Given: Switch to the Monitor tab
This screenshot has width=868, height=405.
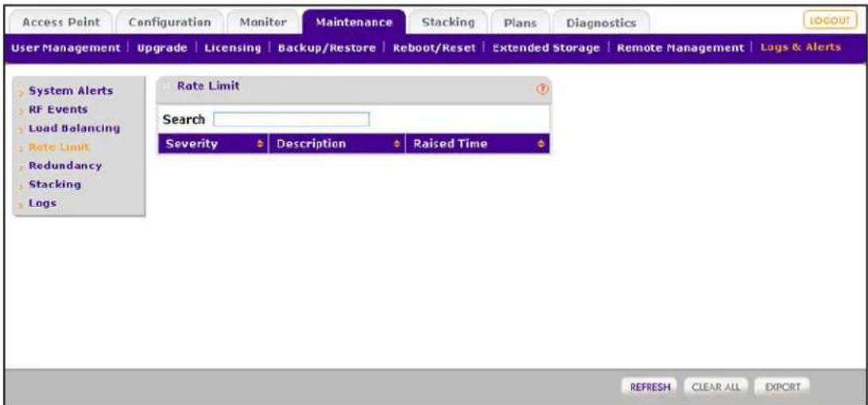Looking at the screenshot, I should tap(263, 23).
